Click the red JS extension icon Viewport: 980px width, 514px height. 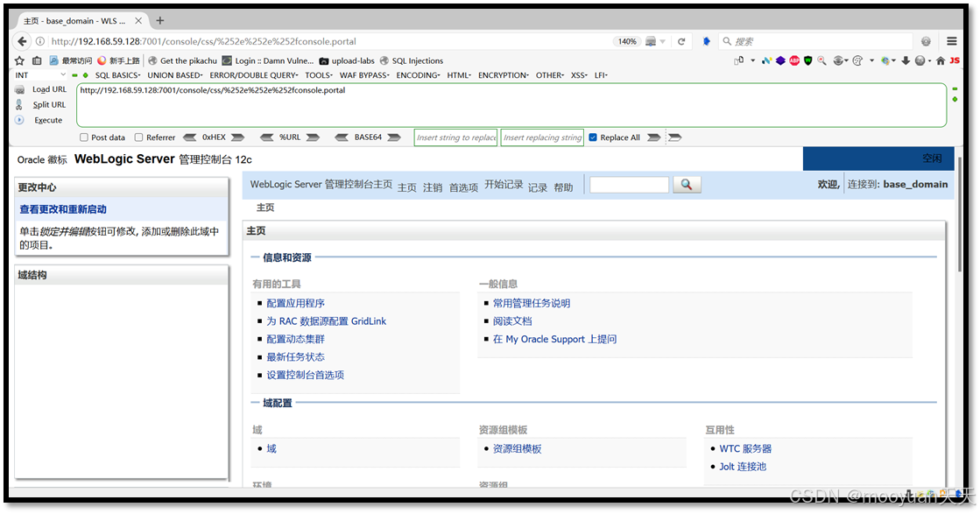[955, 60]
